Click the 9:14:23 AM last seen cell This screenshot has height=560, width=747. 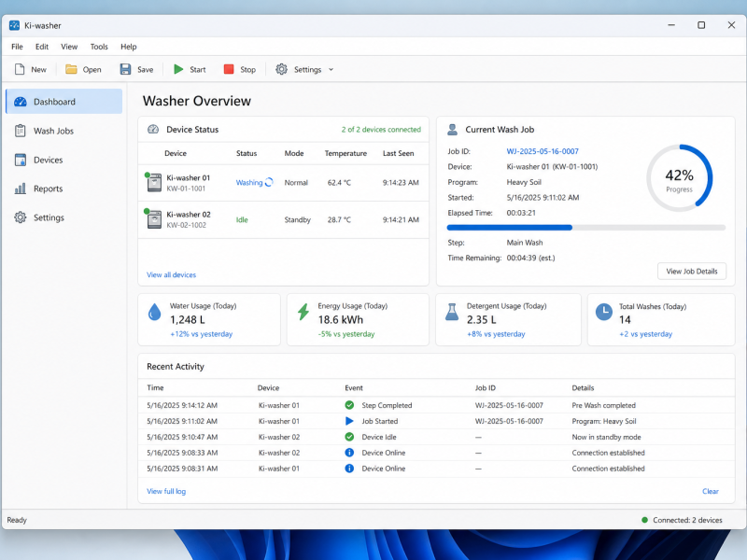401,182
